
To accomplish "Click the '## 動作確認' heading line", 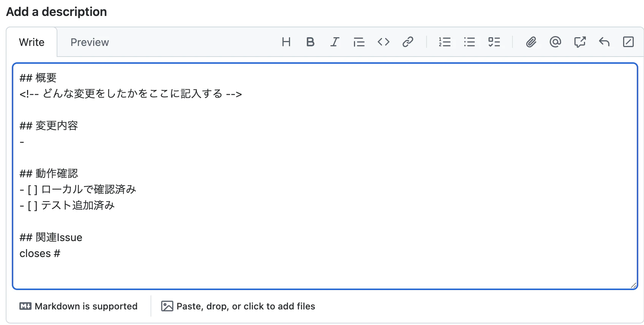I will point(49,174).
